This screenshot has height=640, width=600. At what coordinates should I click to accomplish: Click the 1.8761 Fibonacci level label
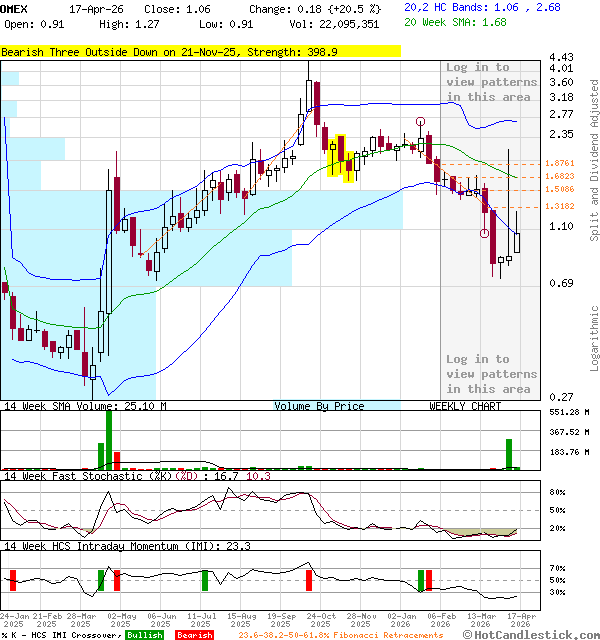tap(560, 163)
